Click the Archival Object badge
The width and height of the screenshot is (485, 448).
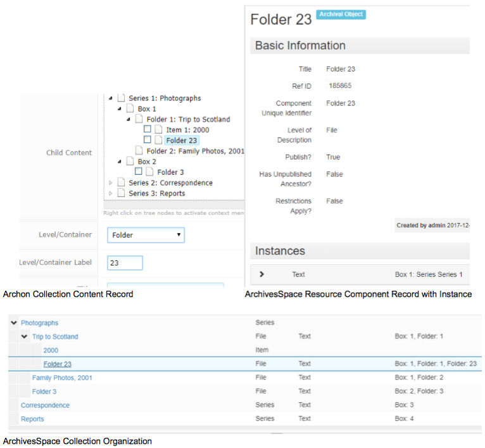click(341, 14)
